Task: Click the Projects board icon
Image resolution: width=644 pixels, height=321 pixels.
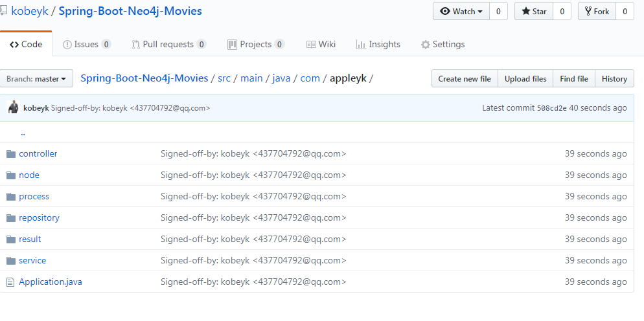Action: pyautogui.click(x=232, y=45)
